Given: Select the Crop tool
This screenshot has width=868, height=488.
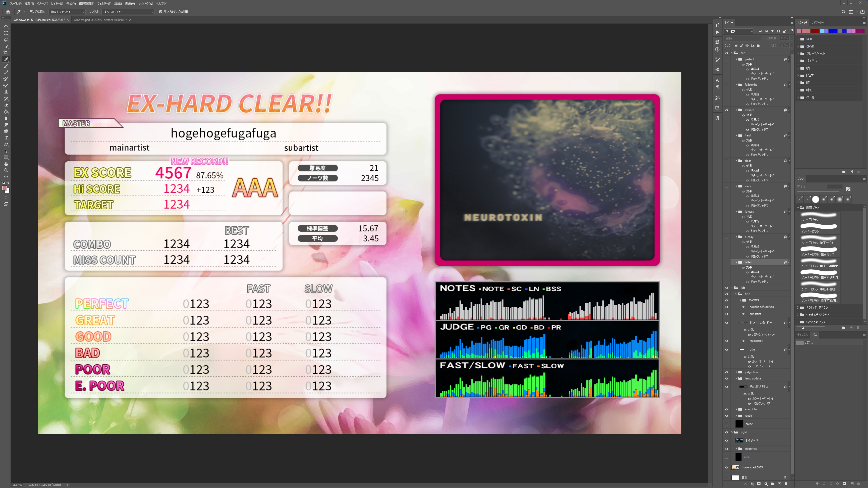Looking at the screenshot, I should click(6, 53).
